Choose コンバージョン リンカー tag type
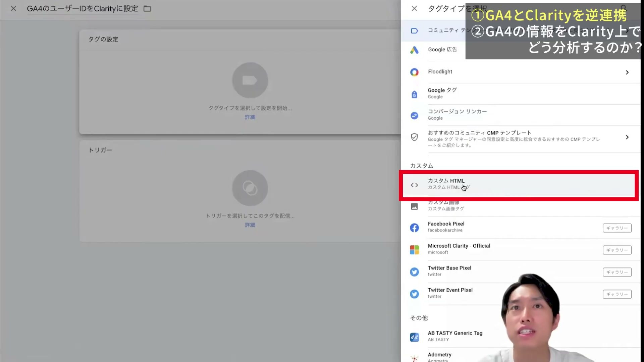Viewport: 644px width, 362px height. tap(520, 115)
